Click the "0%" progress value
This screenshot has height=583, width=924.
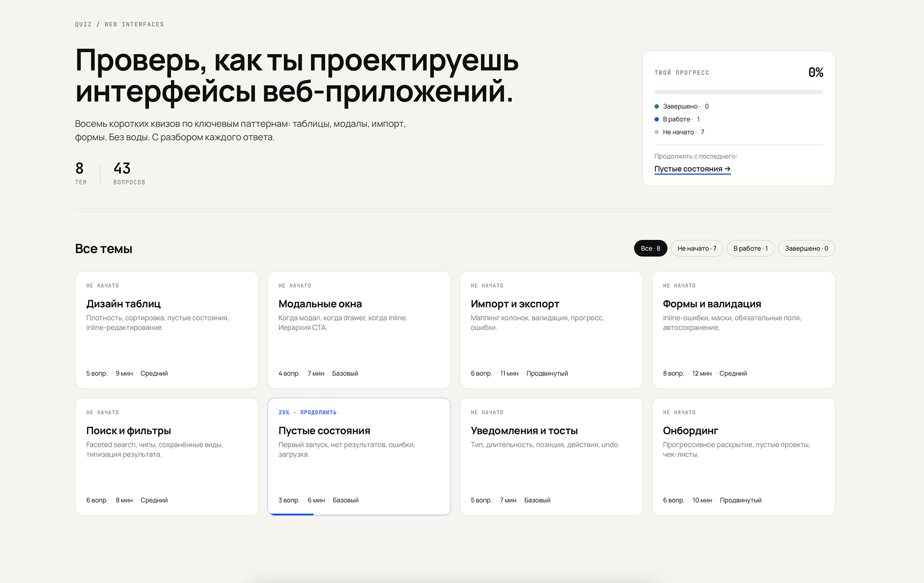(x=816, y=73)
